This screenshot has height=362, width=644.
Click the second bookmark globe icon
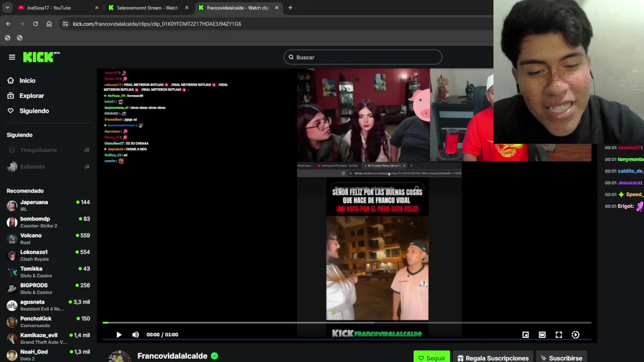click(20, 38)
